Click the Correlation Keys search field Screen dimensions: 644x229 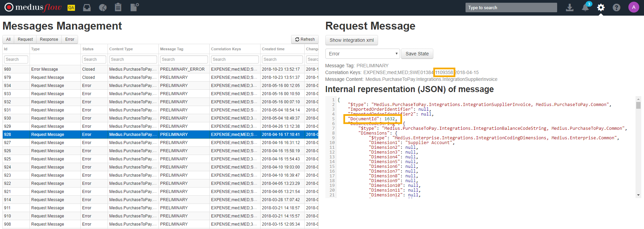(235, 59)
